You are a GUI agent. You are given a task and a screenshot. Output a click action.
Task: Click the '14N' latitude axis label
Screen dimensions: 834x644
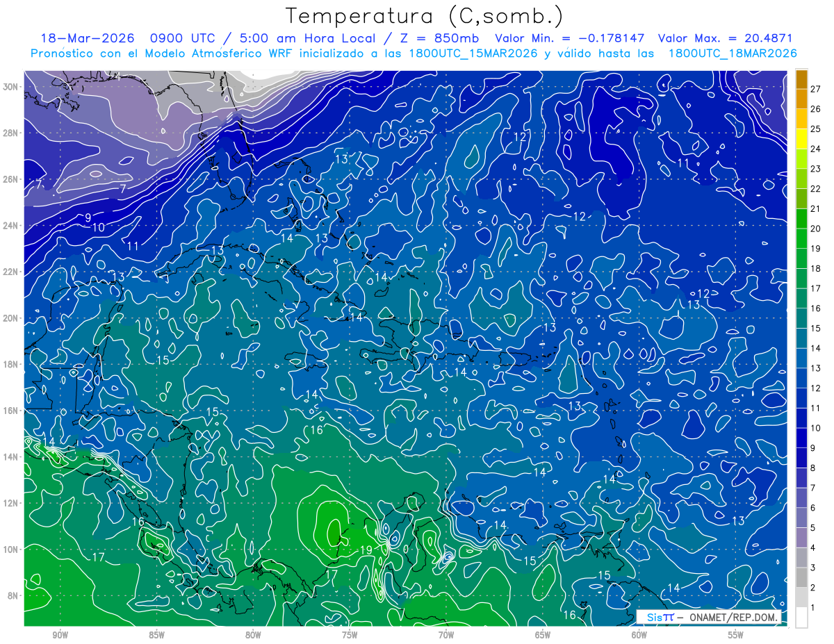[11, 457]
